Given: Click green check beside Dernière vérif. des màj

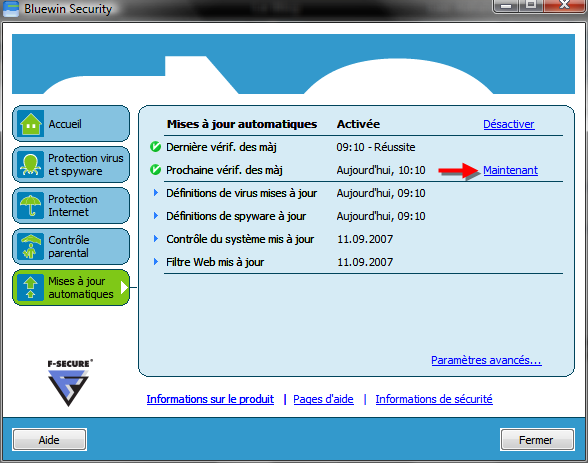Looking at the screenshot, I should [x=155, y=147].
